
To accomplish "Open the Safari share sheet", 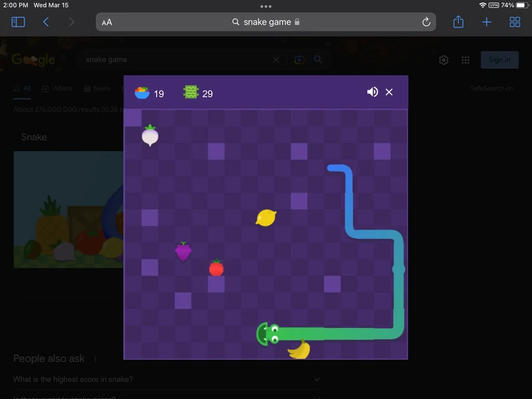I will pyautogui.click(x=459, y=22).
